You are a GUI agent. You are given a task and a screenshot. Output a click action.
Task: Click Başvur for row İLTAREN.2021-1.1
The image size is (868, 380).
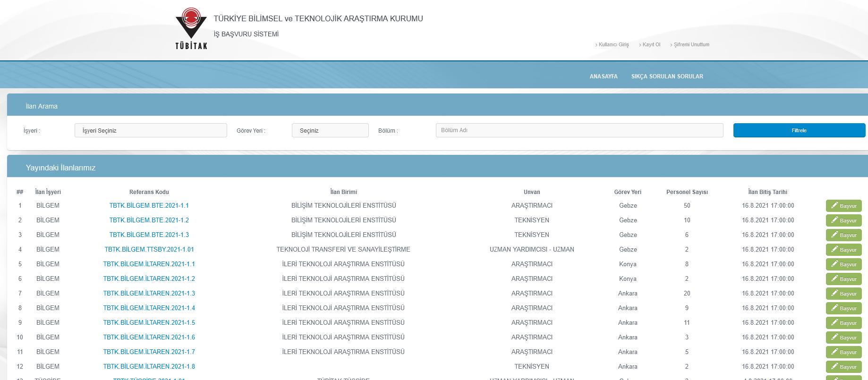[844, 264]
